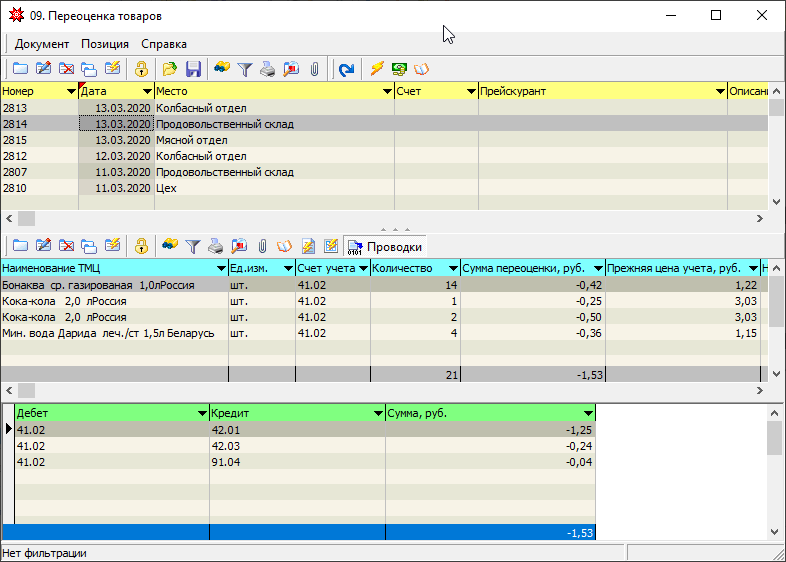Click the new position icon in lower toolbar
The image size is (786, 562).
coord(20,246)
